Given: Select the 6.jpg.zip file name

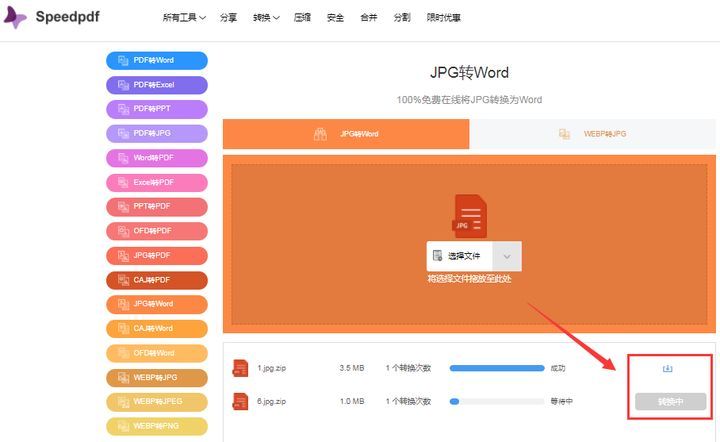Looking at the screenshot, I should (x=271, y=402).
